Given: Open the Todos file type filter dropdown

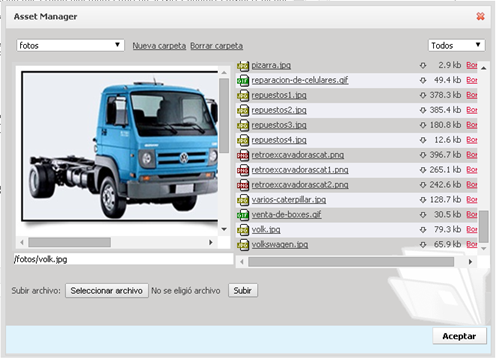Looking at the screenshot, I should [x=456, y=45].
